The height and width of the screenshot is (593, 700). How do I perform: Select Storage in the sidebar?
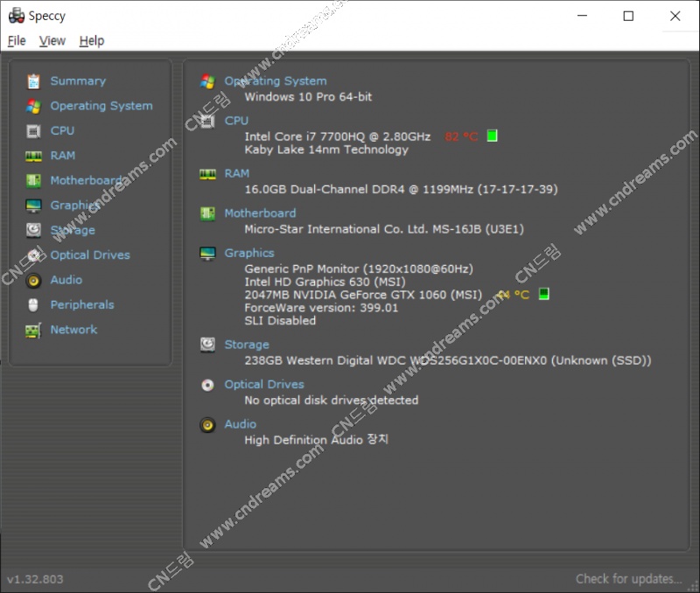[73, 230]
